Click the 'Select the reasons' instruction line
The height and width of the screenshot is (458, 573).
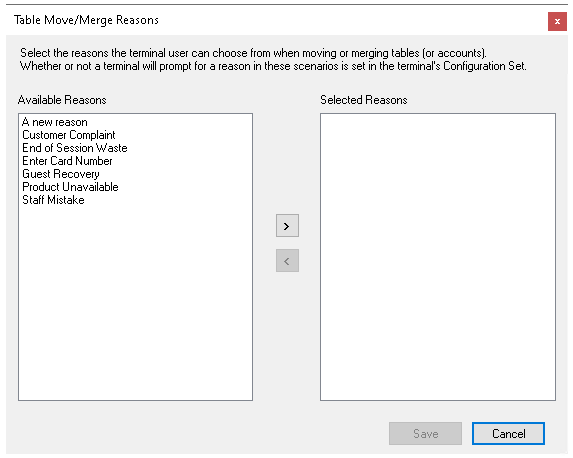tap(253, 53)
